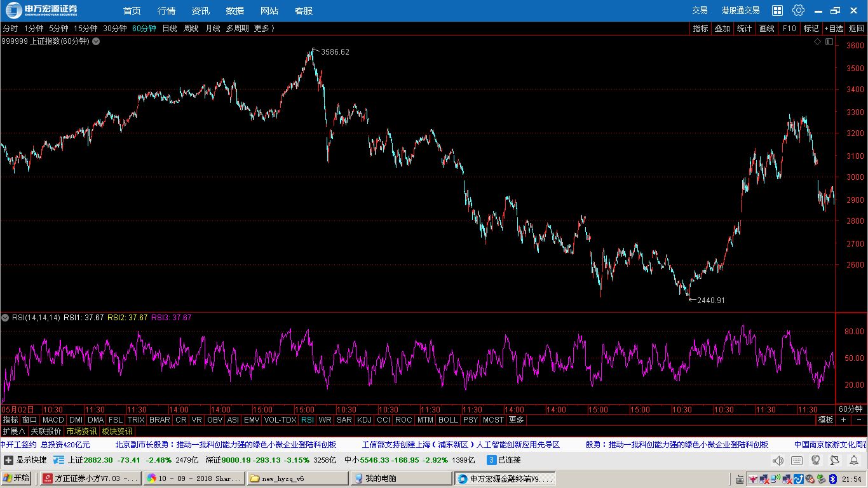This screenshot has width=868, height=488.
Task: Switch to 10-09-2018 Shar... taskbar item
Action: [194, 478]
